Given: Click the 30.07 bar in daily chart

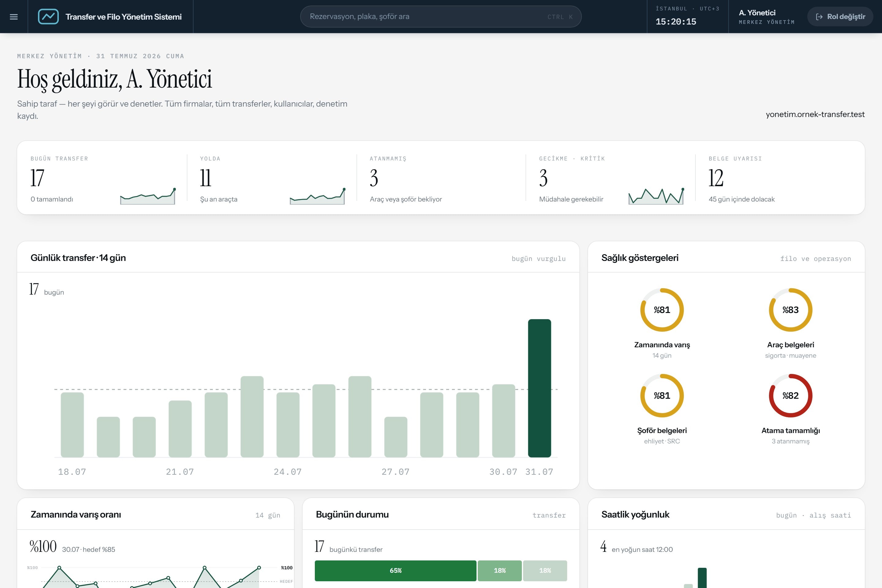Looking at the screenshot, I should 503,421.
